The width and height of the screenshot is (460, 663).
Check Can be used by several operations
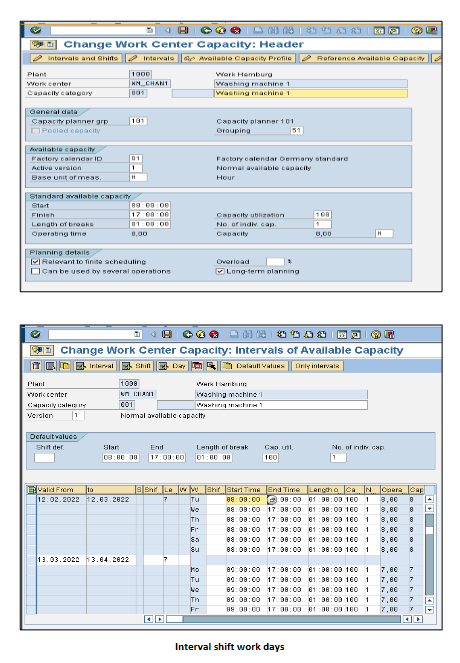tap(36, 271)
